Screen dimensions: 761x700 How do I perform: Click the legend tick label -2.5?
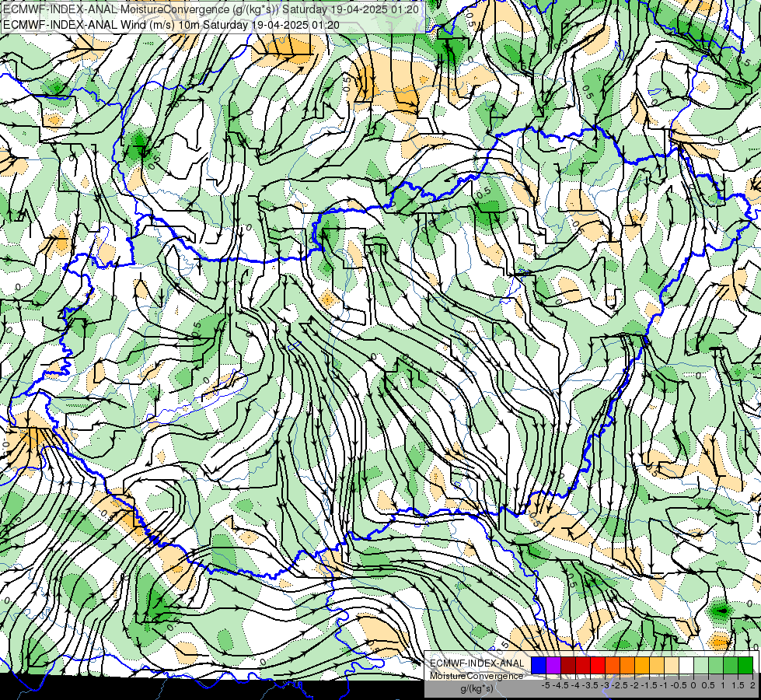[x=620, y=685]
